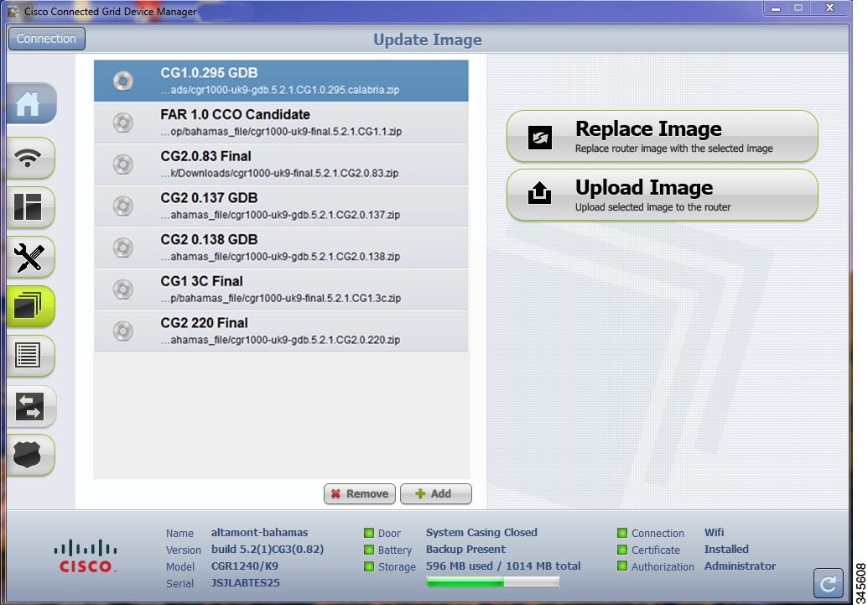The width and height of the screenshot is (868, 605).
Task: Click the device name 'altamont-bahamas'
Action: [260, 533]
